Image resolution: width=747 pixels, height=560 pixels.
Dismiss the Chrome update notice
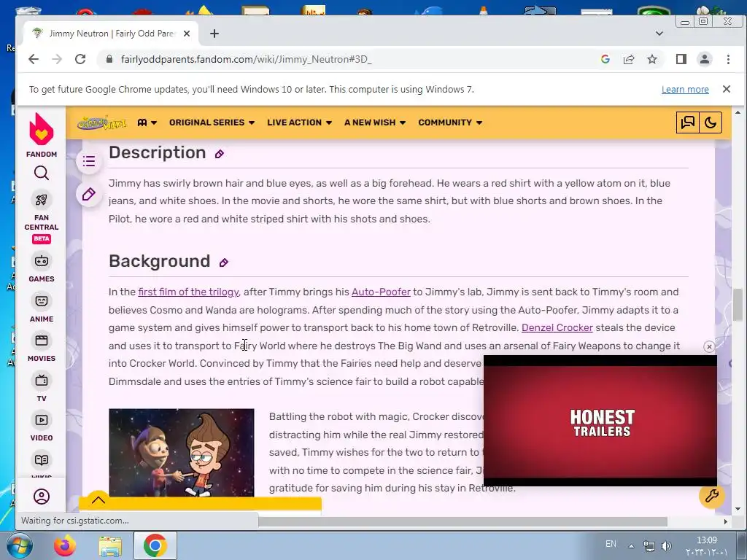pyautogui.click(x=726, y=89)
